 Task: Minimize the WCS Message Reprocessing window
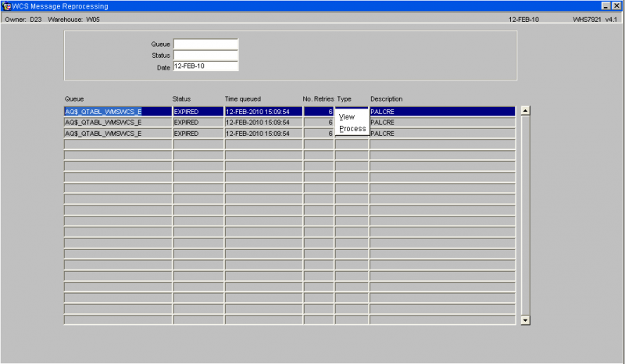point(606,6)
